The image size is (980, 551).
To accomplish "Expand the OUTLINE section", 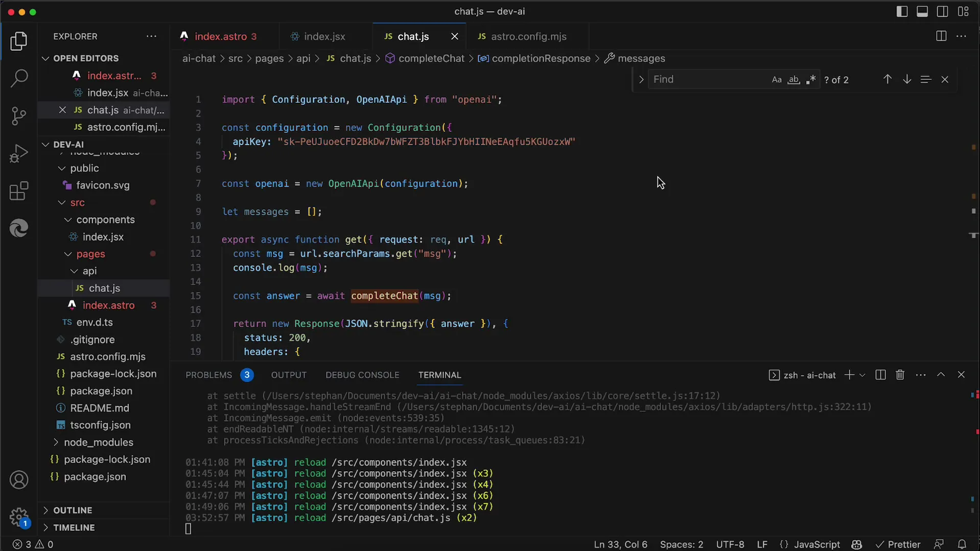I will pos(73,510).
